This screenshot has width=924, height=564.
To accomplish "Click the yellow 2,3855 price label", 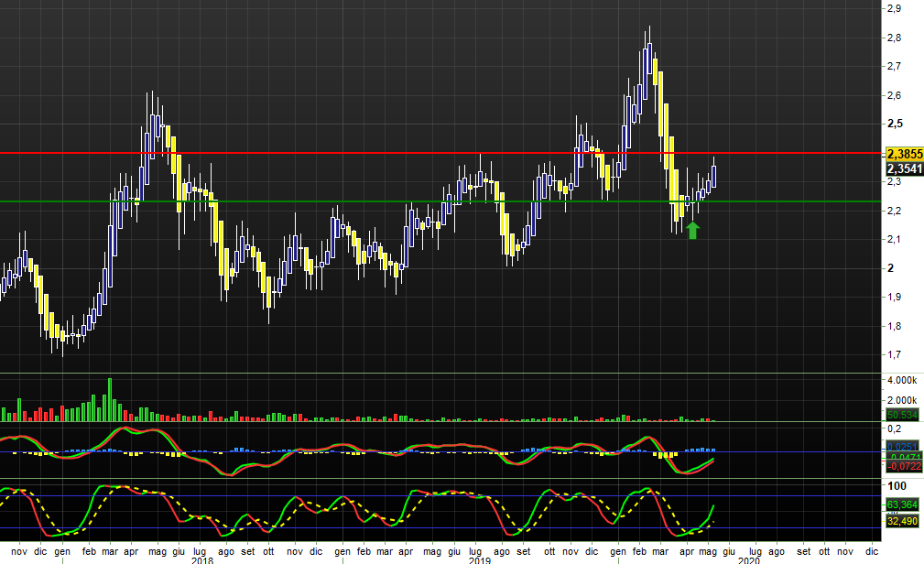I will (x=904, y=154).
